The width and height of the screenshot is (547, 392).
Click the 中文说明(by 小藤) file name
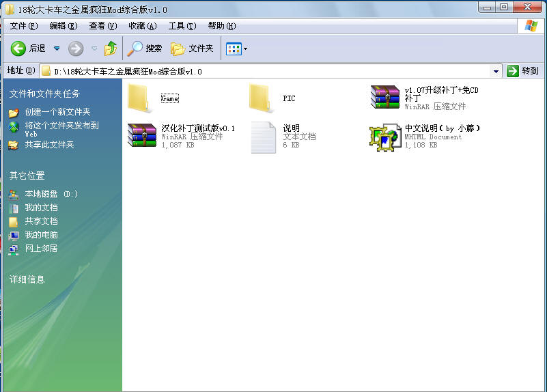point(443,128)
